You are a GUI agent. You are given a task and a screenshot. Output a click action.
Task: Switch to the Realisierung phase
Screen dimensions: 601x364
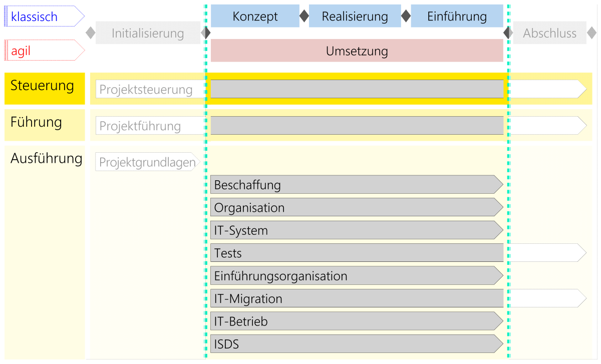pyautogui.click(x=355, y=16)
